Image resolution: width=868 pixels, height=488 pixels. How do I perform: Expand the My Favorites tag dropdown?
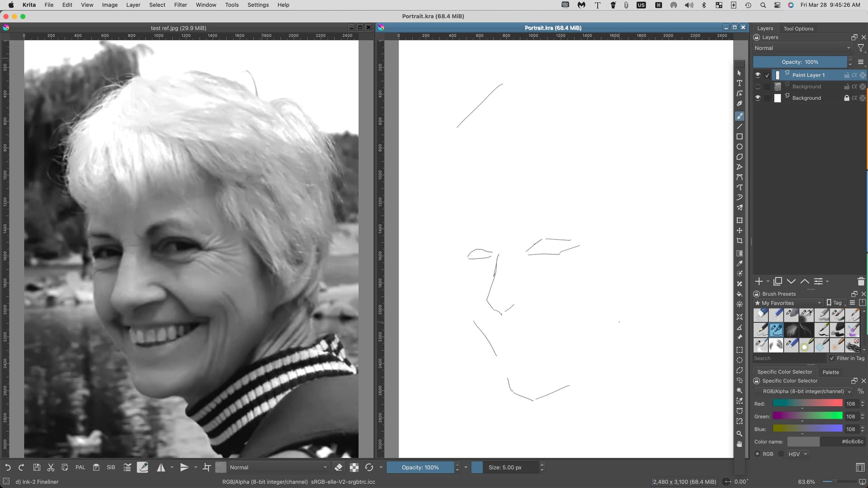[788, 303]
